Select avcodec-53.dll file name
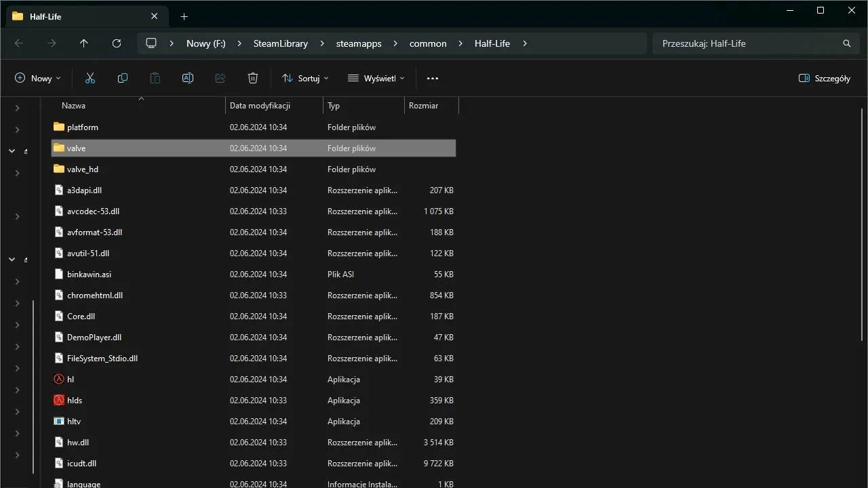Viewport: 868px width, 488px height. pyautogui.click(x=94, y=211)
